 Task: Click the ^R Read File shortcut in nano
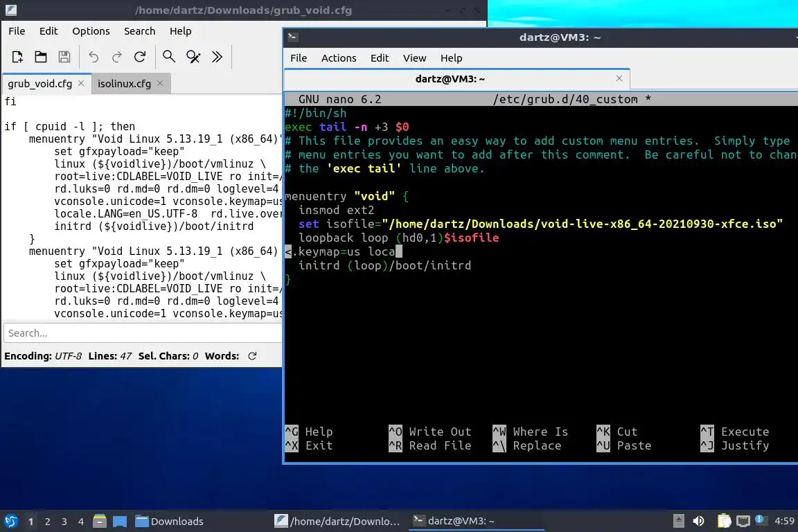pyautogui.click(x=430, y=445)
